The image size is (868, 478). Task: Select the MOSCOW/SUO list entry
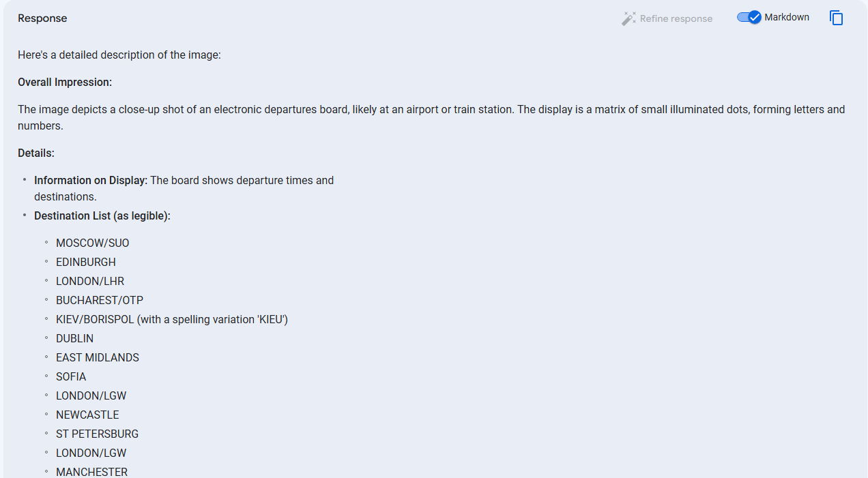point(93,243)
